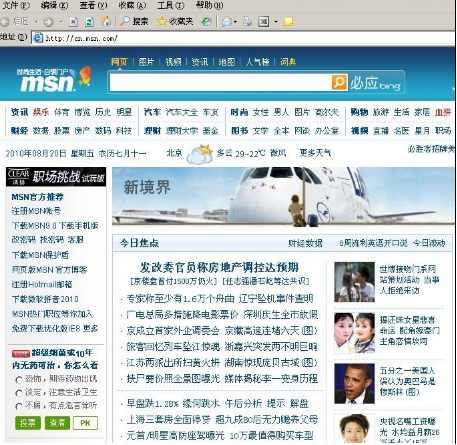Open headline 发改委官员称房地产调控达预期
The image size is (457, 445).
pyautogui.click(x=219, y=267)
